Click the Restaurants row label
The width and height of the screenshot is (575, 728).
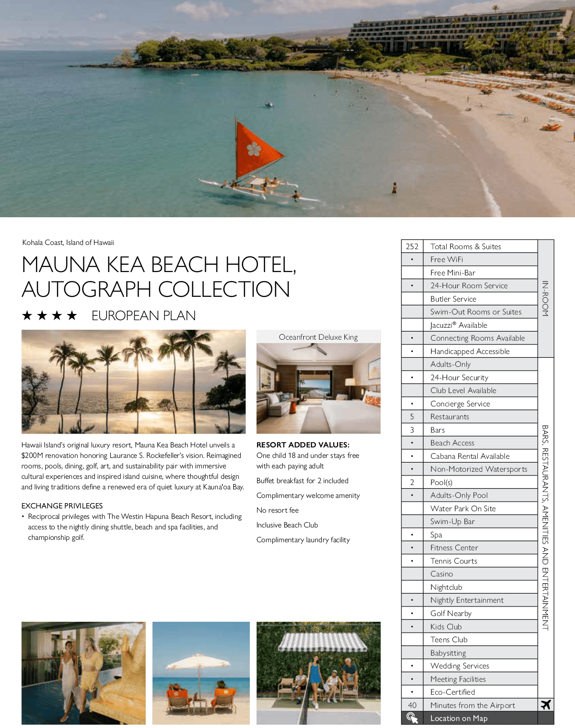click(x=450, y=416)
